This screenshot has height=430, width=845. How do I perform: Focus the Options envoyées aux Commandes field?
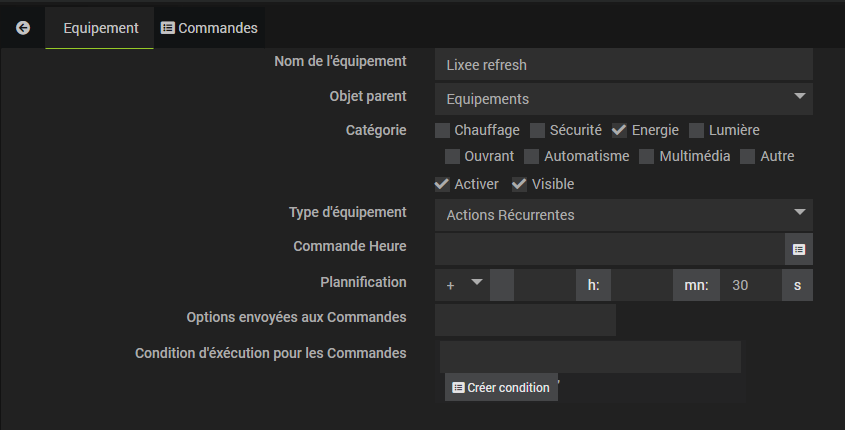[x=525, y=320]
